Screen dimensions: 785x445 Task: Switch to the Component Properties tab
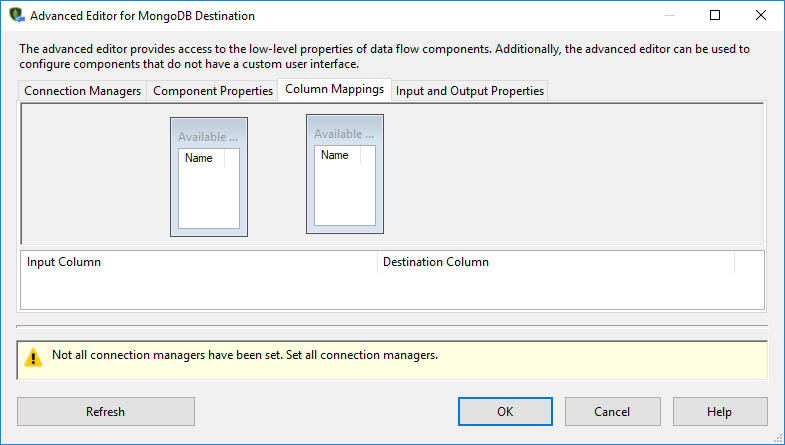tap(212, 91)
